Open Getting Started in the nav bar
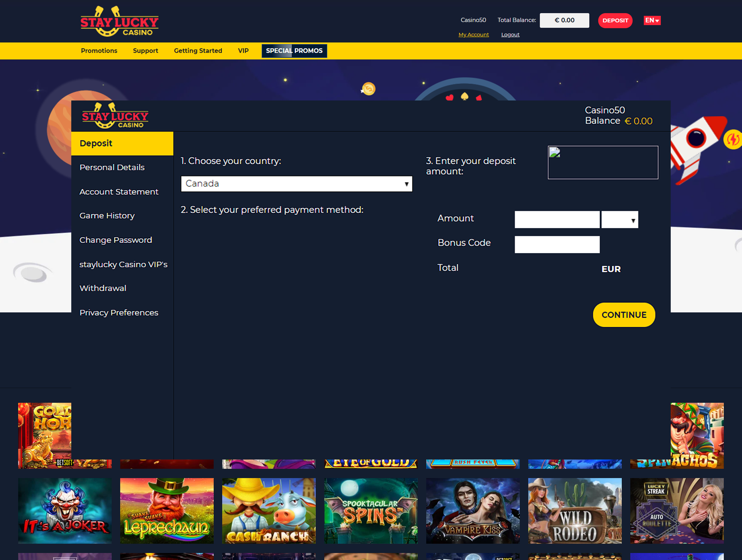 [x=198, y=51]
